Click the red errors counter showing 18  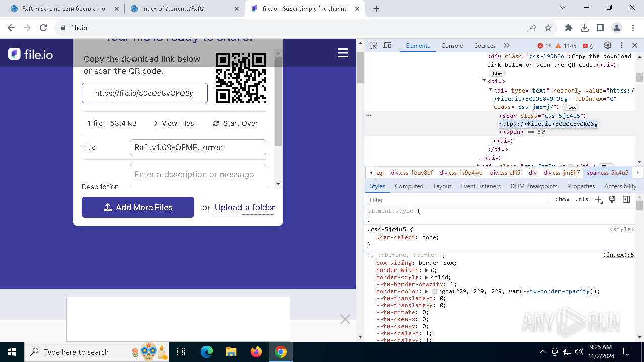pyautogui.click(x=545, y=46)
